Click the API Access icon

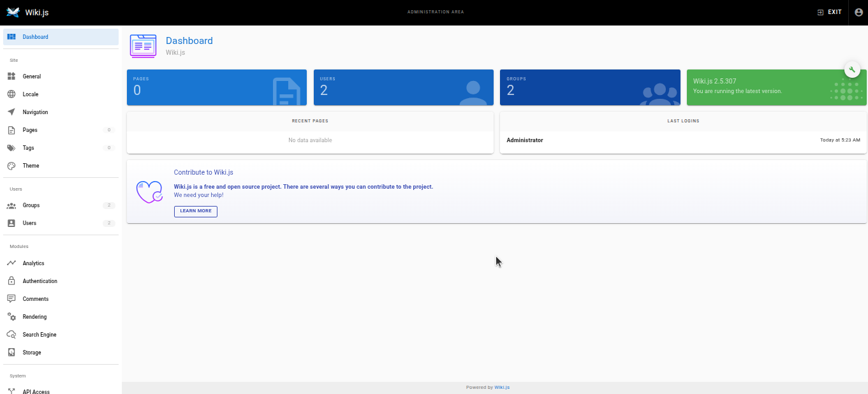(11, 391)
